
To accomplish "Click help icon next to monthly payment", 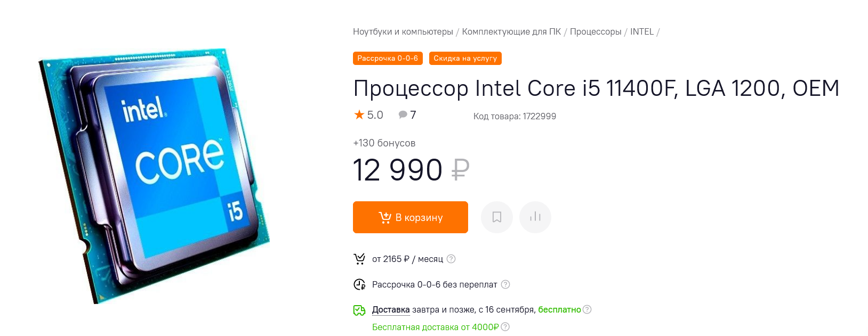I will (451, 259).
